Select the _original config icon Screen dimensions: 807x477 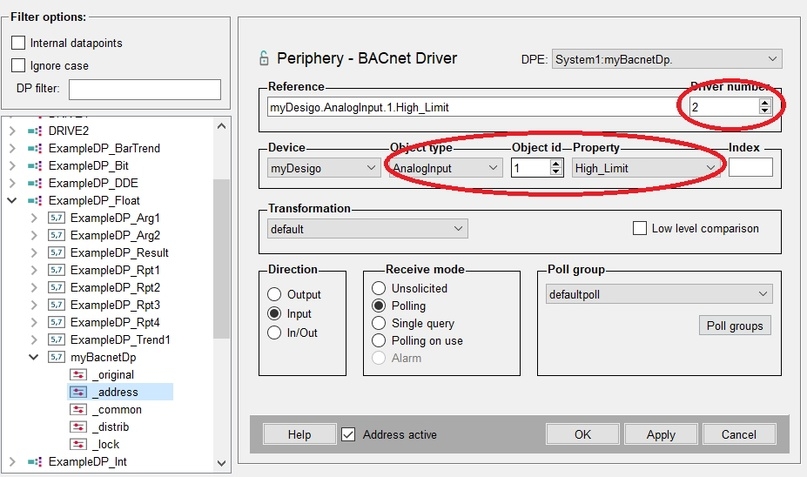pos(78,375)
